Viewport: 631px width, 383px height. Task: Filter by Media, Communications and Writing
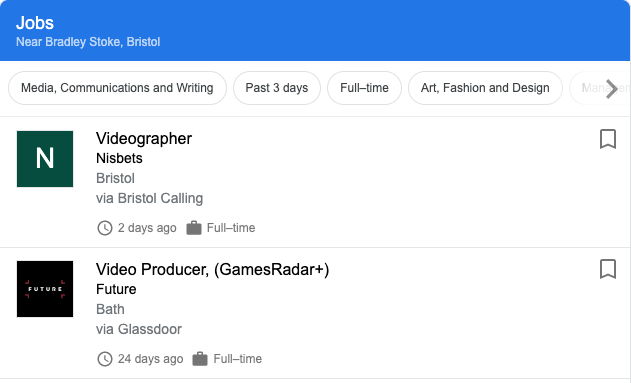tap(117, 88)
